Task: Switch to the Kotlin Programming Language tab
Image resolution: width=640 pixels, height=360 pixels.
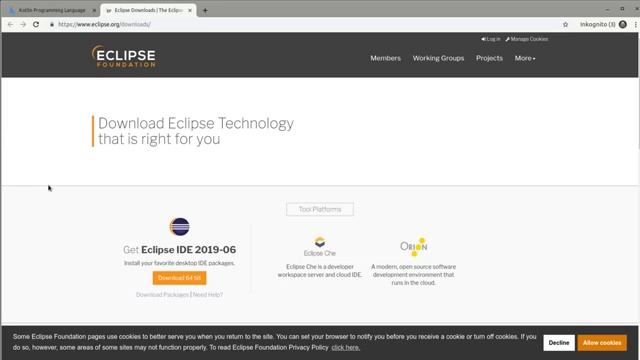Action: 51,10
